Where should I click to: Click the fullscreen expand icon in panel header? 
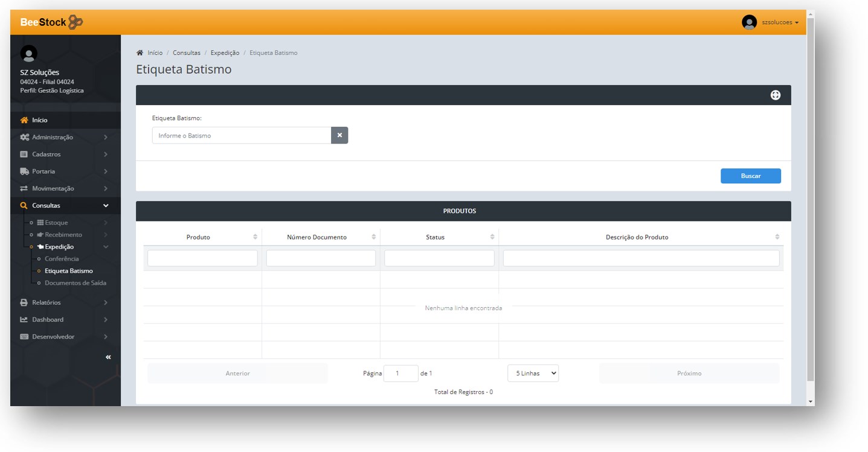[776, 95]
